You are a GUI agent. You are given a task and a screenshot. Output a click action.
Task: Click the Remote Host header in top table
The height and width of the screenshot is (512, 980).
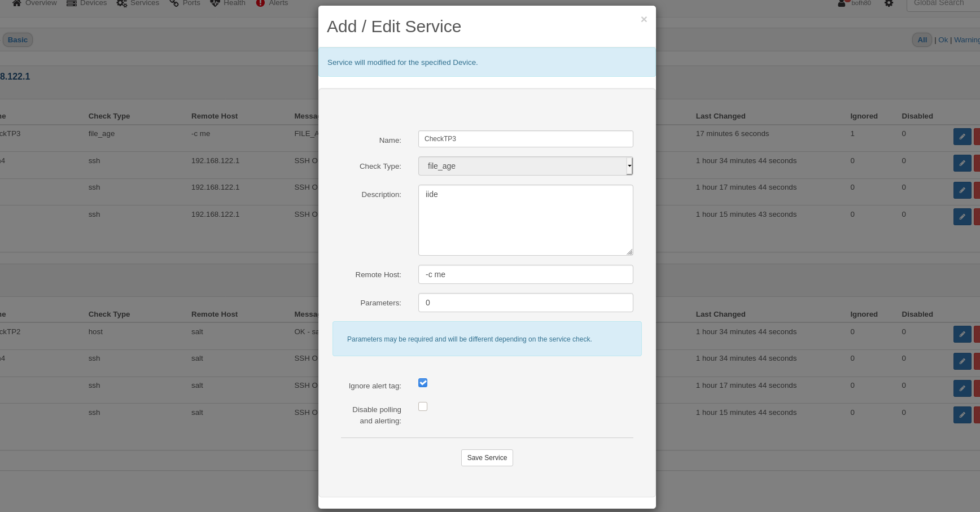pos(215,116)
